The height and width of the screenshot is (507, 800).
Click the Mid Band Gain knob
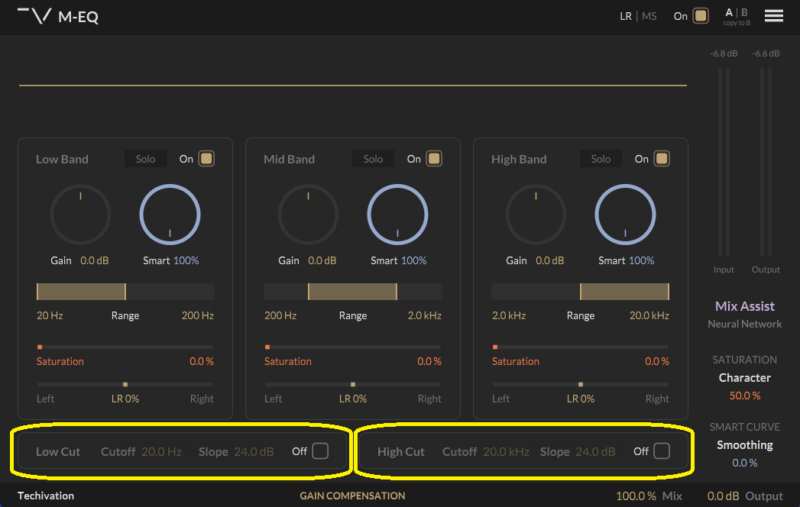coord(308,215)
